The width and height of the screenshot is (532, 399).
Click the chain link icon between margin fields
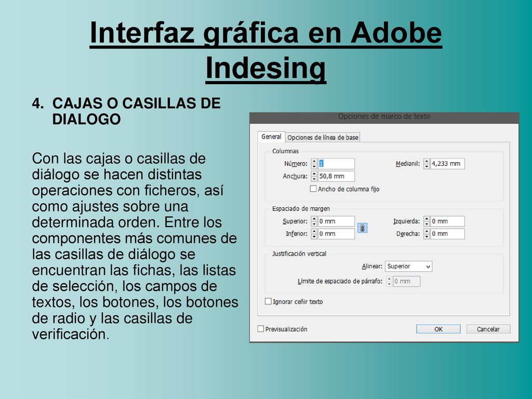pyautogui.click(x=362, y=228)
